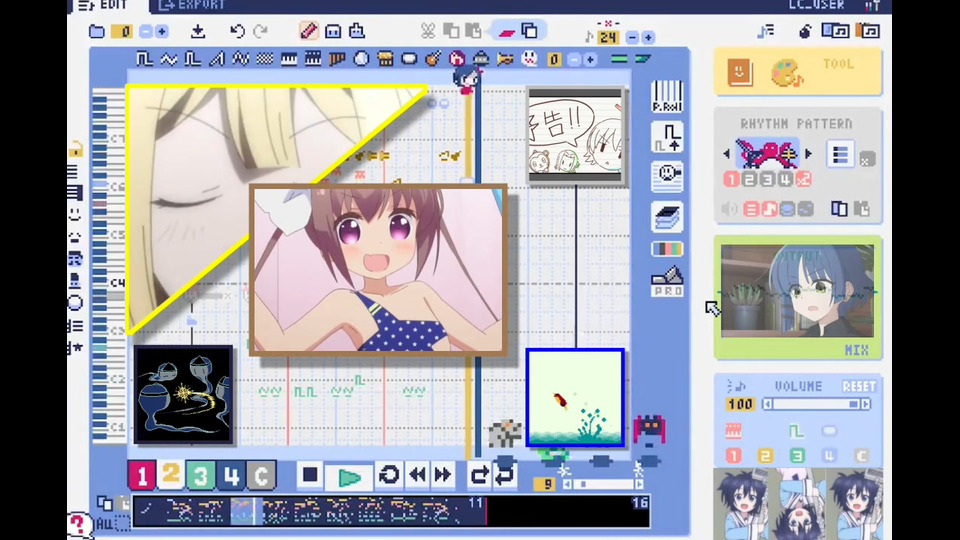This screenshot has height=540, width=960.
Task: Open the P.Roll piano roll view
Action: point(667,96)
